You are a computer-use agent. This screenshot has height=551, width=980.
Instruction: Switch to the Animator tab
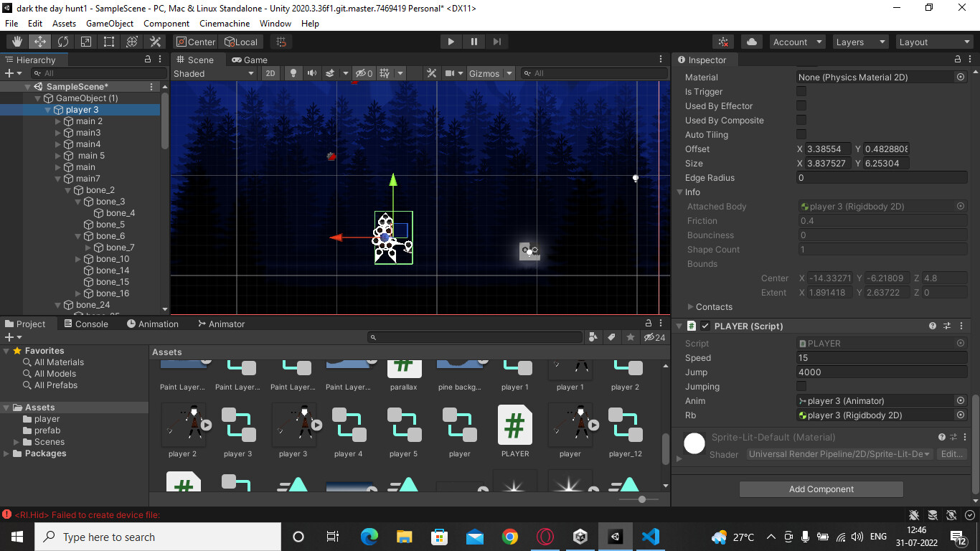coord(221,324)
